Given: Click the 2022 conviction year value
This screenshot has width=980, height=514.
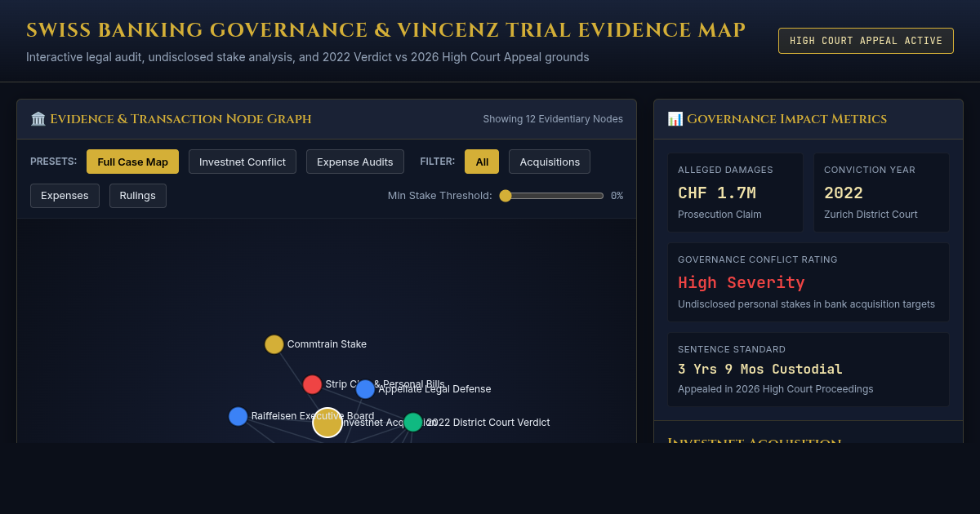Looking at the screenshot, I should 844,193.
